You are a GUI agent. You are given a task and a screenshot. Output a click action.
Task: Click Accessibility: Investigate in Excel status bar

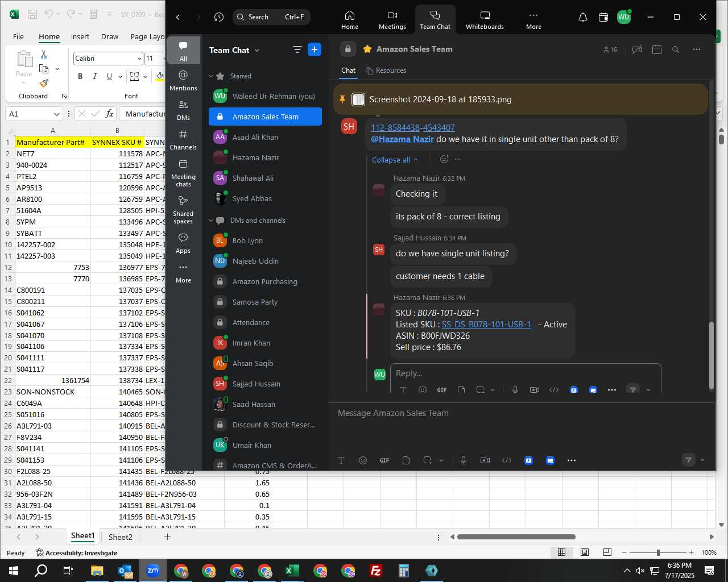(x=76, y=553)
